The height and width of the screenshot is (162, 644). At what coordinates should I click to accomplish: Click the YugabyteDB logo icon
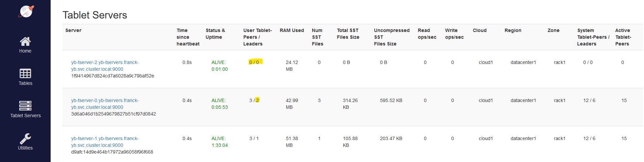point(26,11)
